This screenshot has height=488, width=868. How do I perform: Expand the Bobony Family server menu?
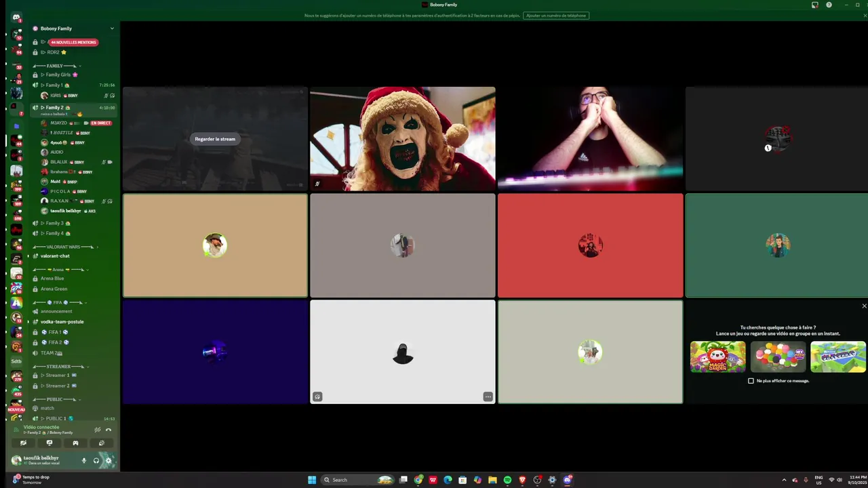pyautogui.click(x=73, y=28)
